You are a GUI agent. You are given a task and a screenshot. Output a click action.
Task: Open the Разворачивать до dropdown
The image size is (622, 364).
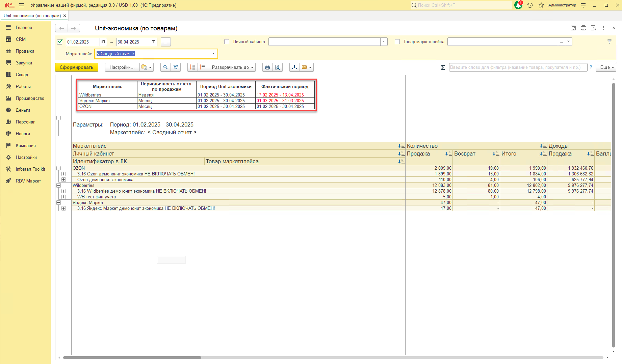232,67
